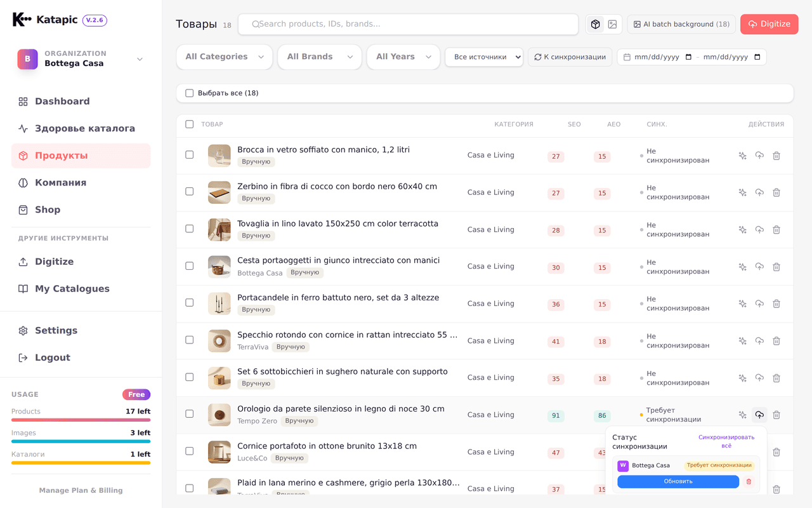Viewport: 812px width, 508px height.
Task: Click the Free plan badge
Action: pyautogui.click(x=136, y=394)
